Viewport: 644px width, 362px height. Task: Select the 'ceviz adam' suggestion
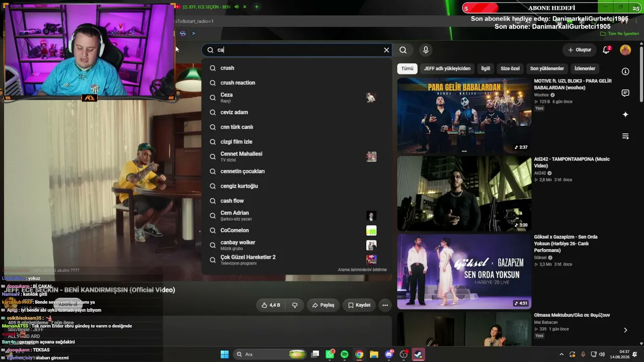coord(296,112)
